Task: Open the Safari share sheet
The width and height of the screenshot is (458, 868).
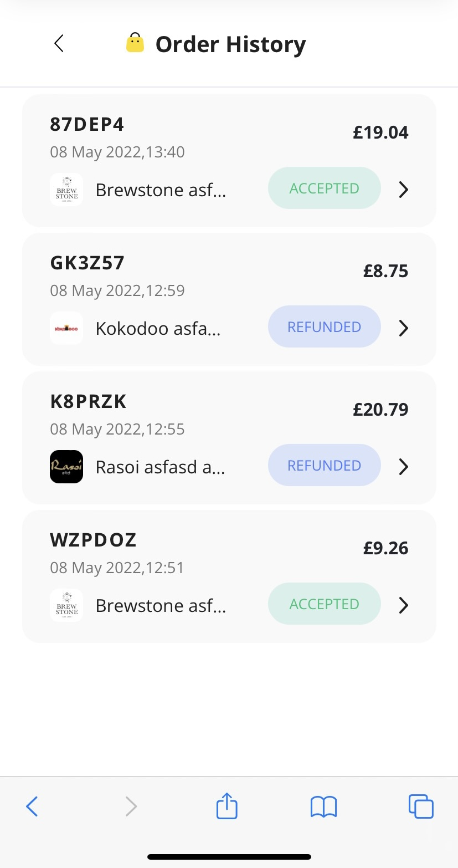Action: coord(227,806)
